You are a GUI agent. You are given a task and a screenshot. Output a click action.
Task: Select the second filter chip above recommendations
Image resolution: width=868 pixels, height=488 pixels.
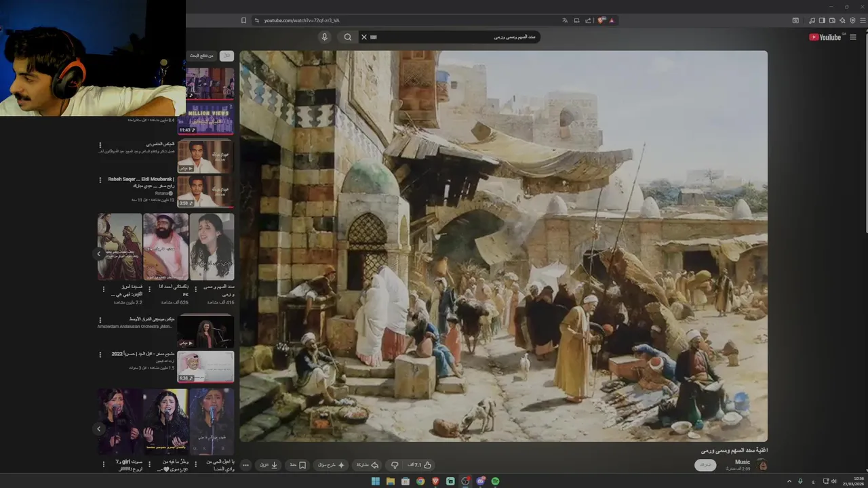point(201,56)
